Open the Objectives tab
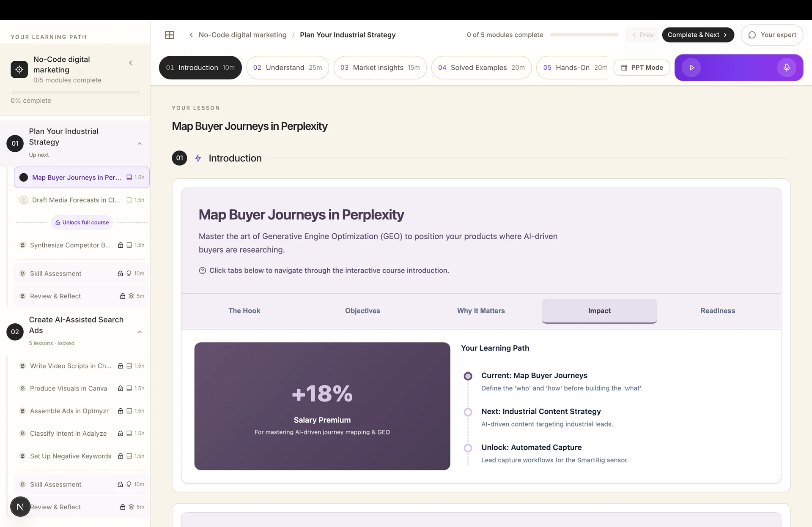 [x=363, y=311]
